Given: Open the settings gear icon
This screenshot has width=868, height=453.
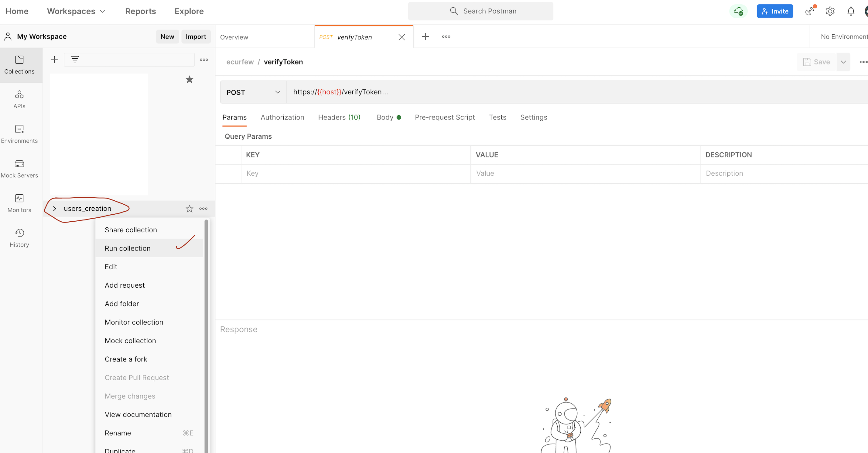Looking at the screenshot, I should point(830,11).
